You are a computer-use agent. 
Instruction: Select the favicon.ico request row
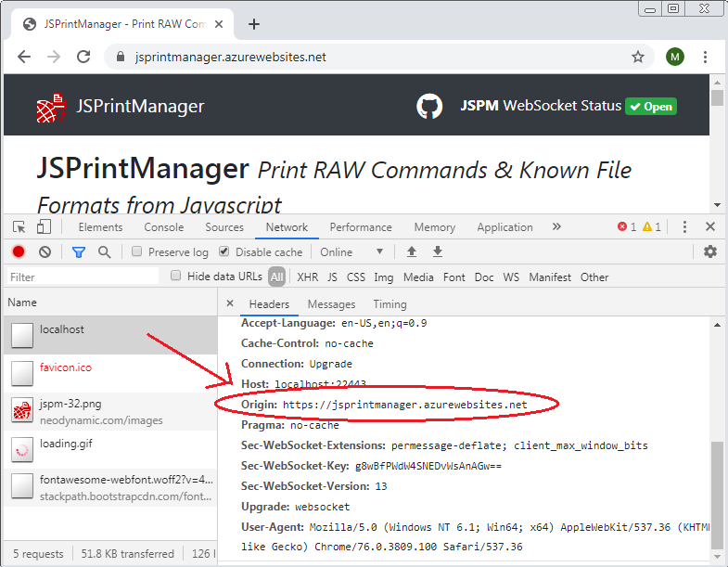(x=110, y=373)
